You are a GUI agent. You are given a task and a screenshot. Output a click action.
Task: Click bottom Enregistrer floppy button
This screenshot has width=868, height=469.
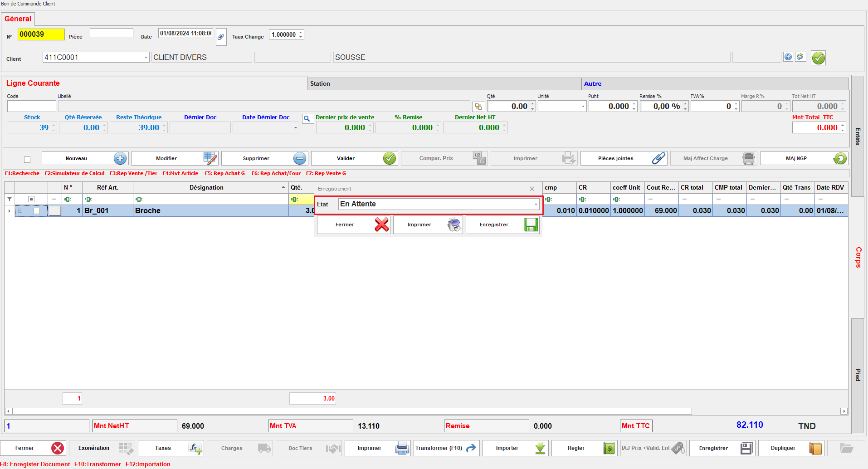pos(722,448)
